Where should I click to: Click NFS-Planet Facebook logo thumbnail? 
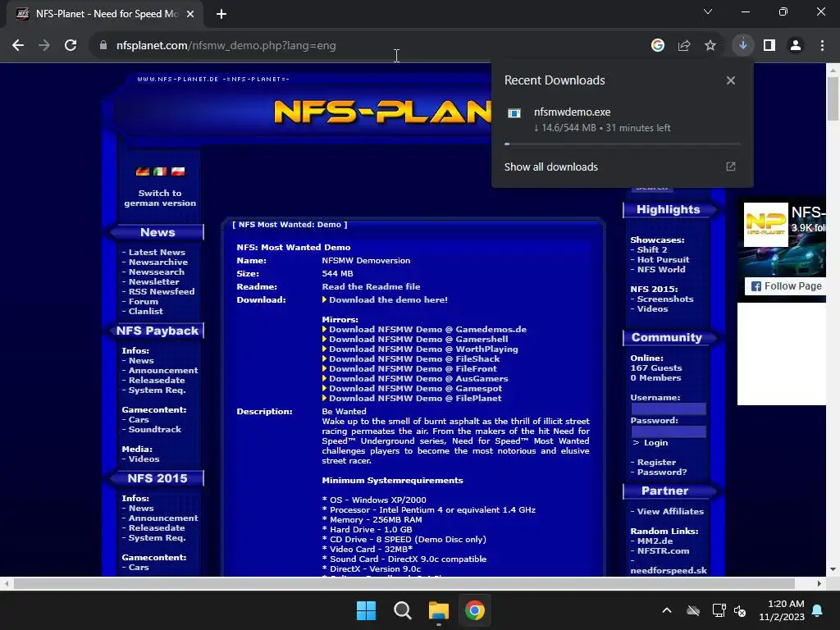pos(765,225)
